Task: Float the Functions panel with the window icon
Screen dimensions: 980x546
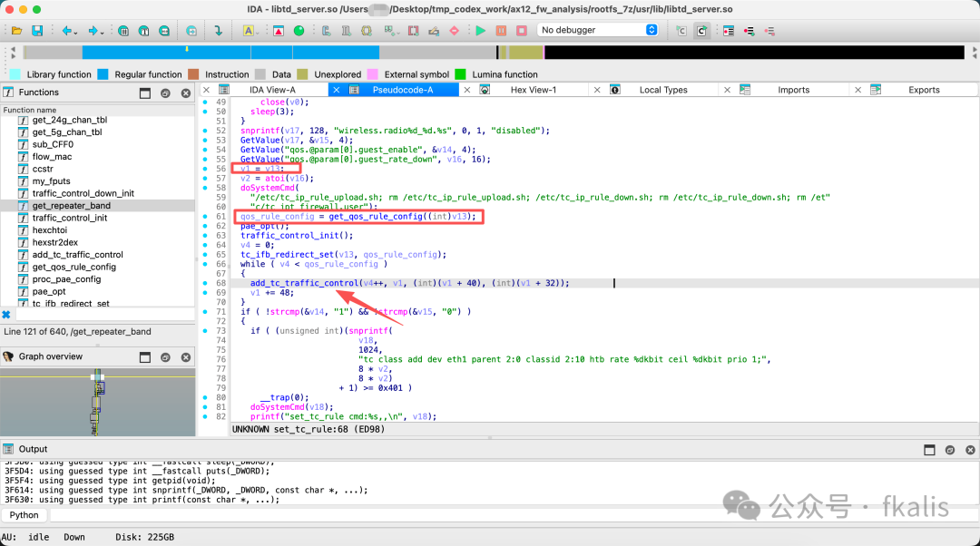Action: 145,93
